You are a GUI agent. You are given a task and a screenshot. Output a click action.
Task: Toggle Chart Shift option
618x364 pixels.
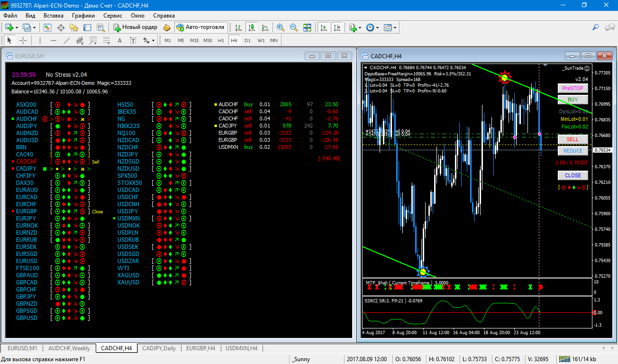point(337,27)
